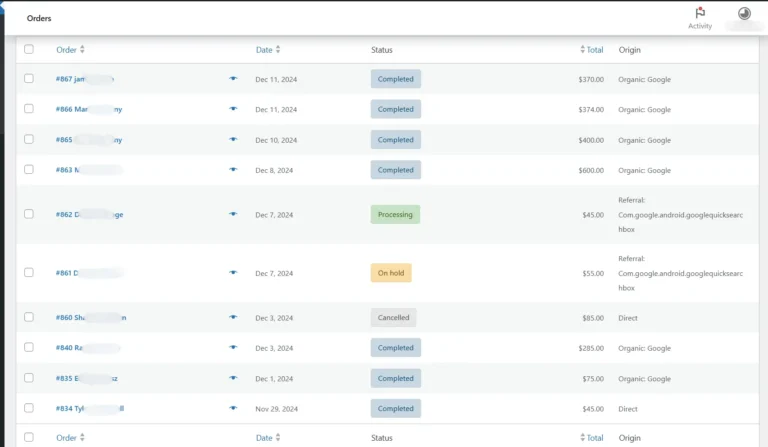Click the user avatar icon
The height and width of the screenshot is (447, 768).
point(744,14)
